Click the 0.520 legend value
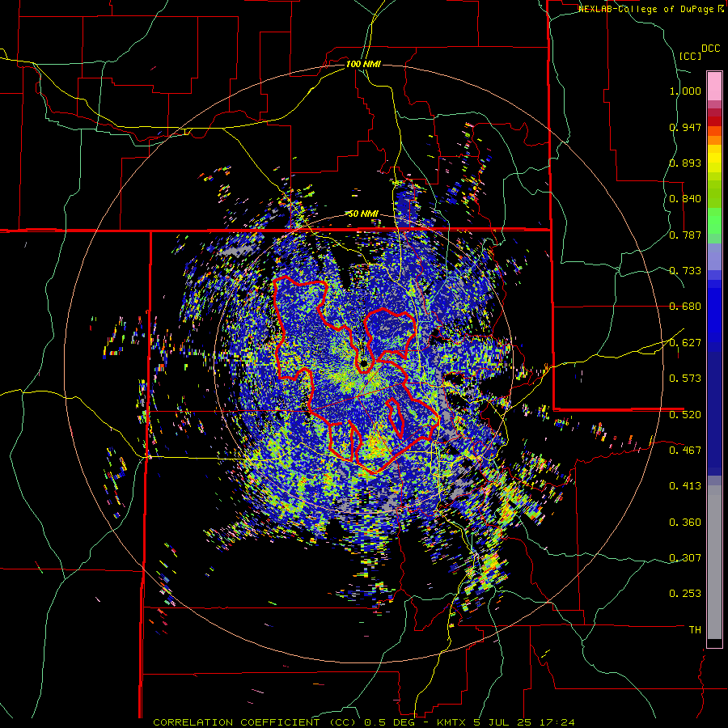 point(685,414)
